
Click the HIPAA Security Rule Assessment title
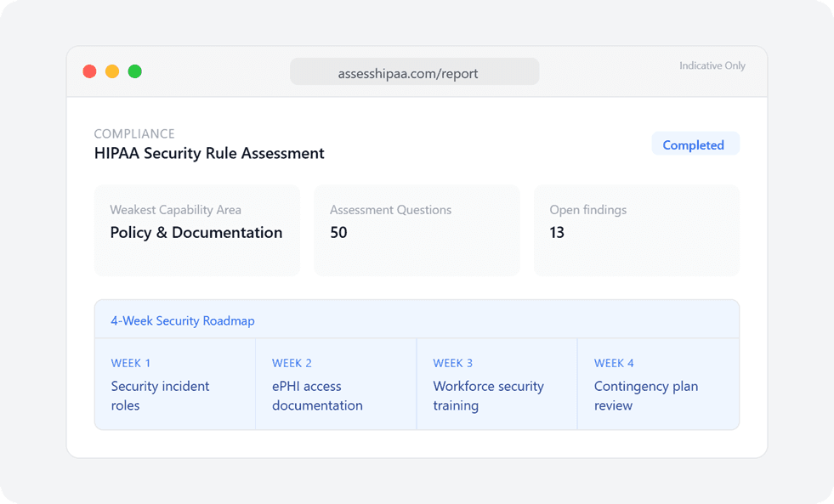click(209, 153)
